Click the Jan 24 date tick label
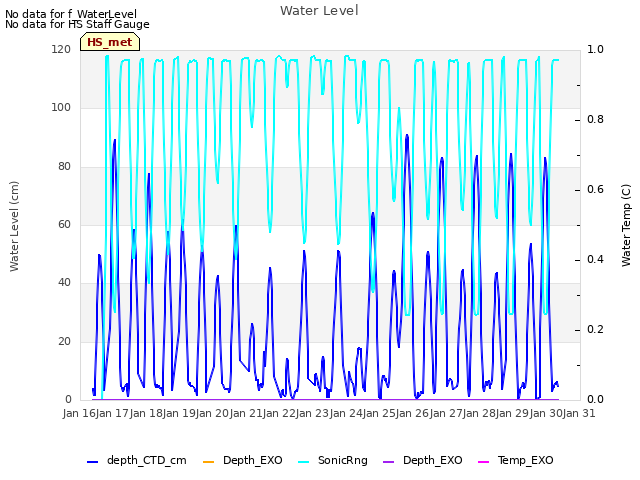640x480 pixels. pos(345,413)
